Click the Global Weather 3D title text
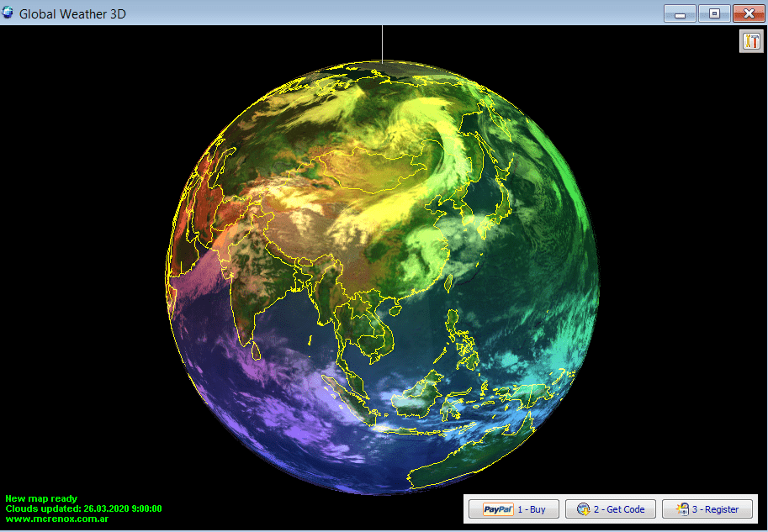768x532 pixels. [x=72, y=13]
